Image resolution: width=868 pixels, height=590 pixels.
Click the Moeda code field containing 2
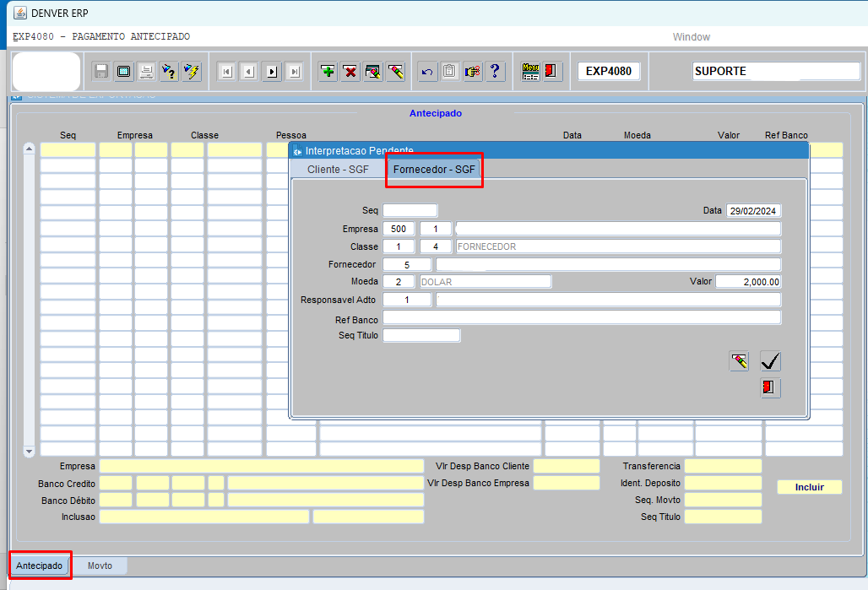point(399,282)
